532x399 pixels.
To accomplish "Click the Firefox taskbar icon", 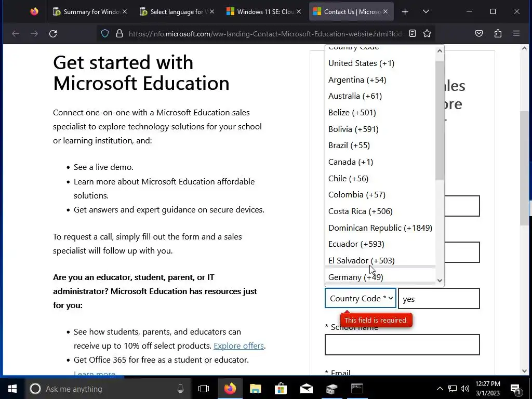I will [x=230, y=389].
